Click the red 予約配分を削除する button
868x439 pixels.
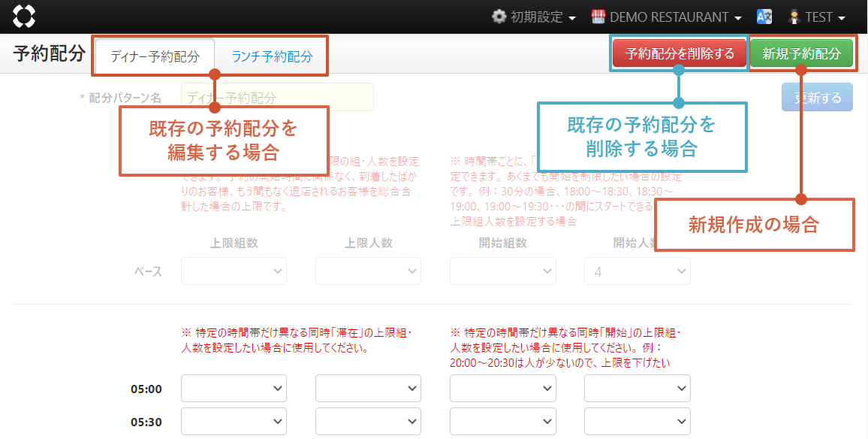coord(680,54)
